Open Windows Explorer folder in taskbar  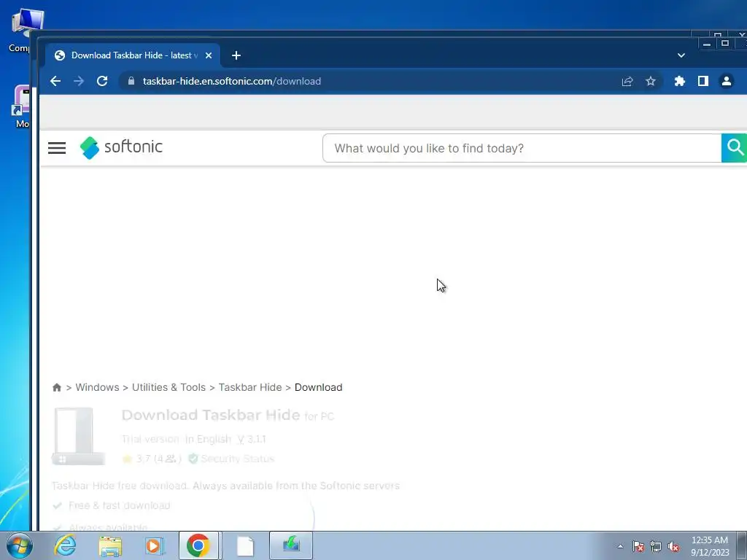click(110, 545)
